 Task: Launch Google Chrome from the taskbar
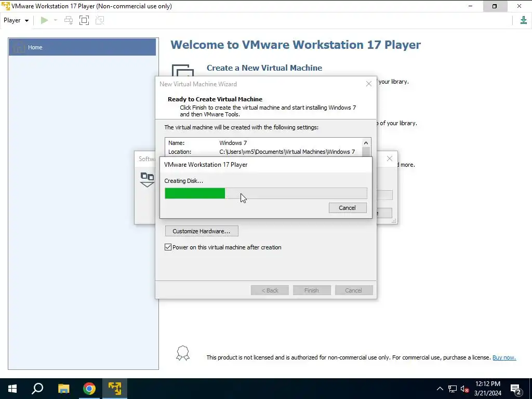click(89, 389)
